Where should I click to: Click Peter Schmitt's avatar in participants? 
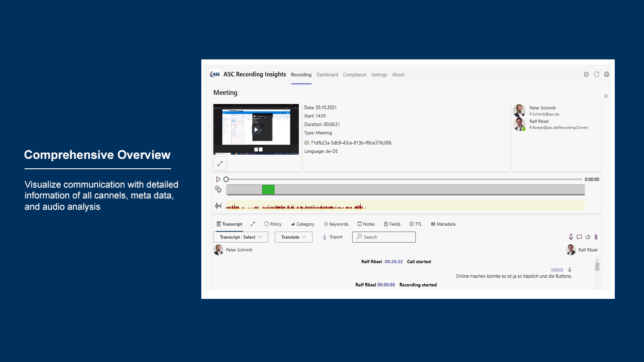tap(520, 110)
